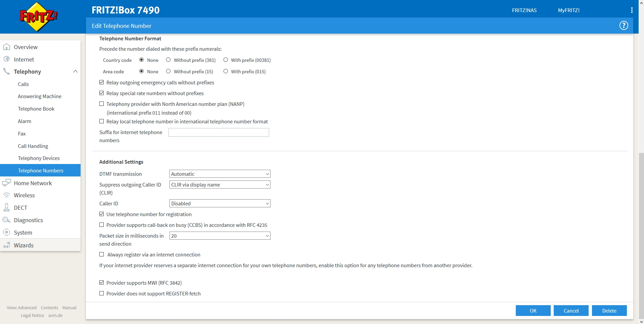The height and width of the screenshot is (324, 644).
Task: Open avm.de link
Action: click(55, 315)
